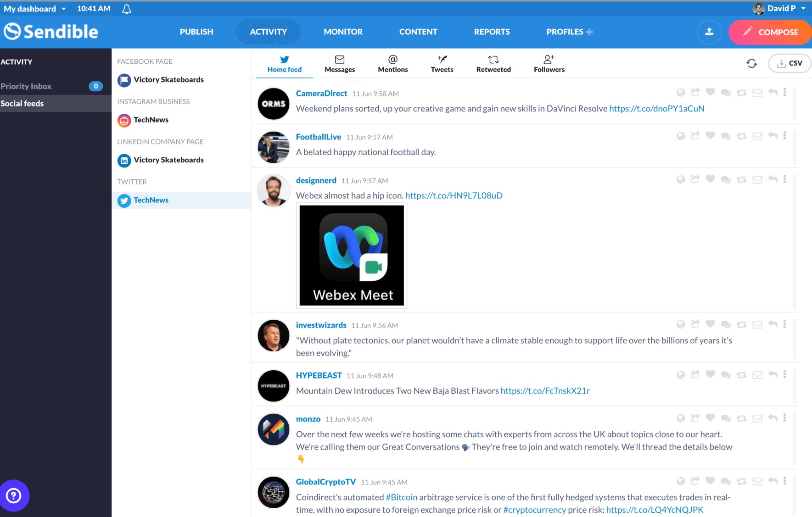The width and height of the screenshot is (812, 517).
Task: Select the Twitter TechNews profile
Action: click(181, 200)
